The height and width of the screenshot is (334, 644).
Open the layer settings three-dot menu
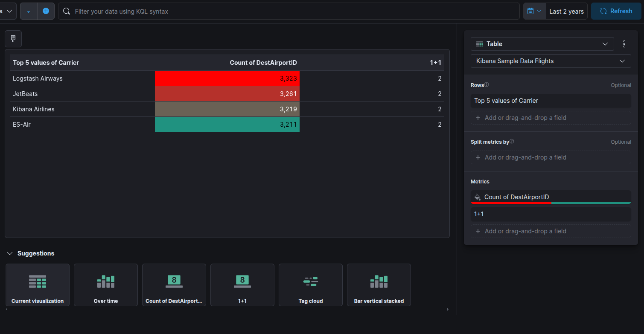624,44
